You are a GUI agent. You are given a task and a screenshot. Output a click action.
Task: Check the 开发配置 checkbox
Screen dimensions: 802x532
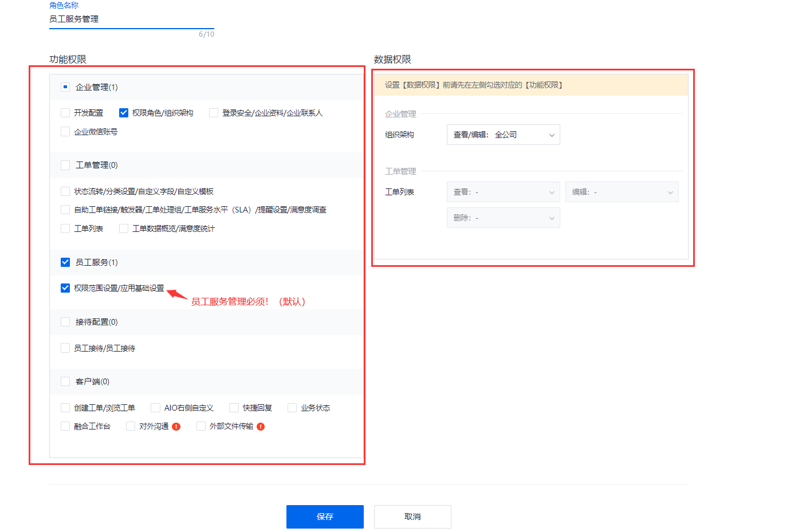point(65,113)
